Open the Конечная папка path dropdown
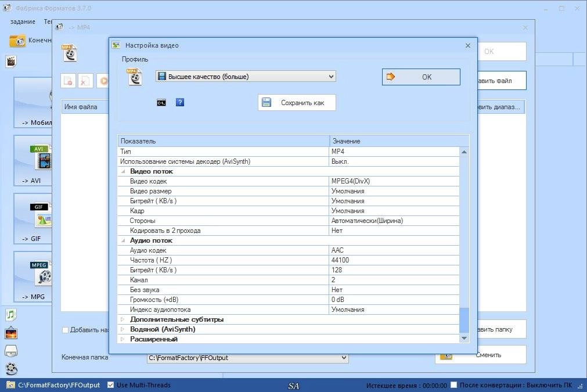This screenshot has width=587, height=392. click(x=247, y=358)
